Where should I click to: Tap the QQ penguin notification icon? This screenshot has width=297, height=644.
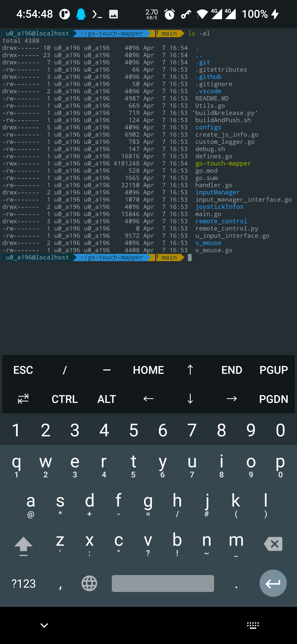coord(81,14)
